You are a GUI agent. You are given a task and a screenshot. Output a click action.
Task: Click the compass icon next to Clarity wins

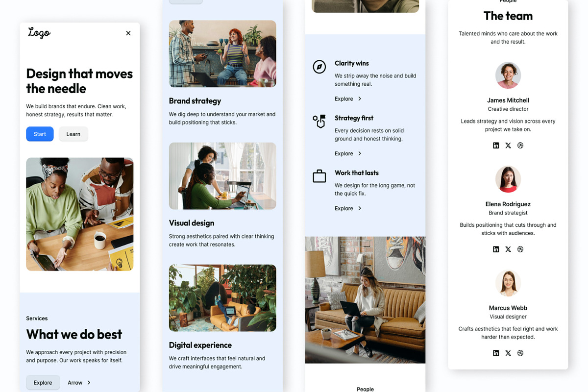[319, 67]
